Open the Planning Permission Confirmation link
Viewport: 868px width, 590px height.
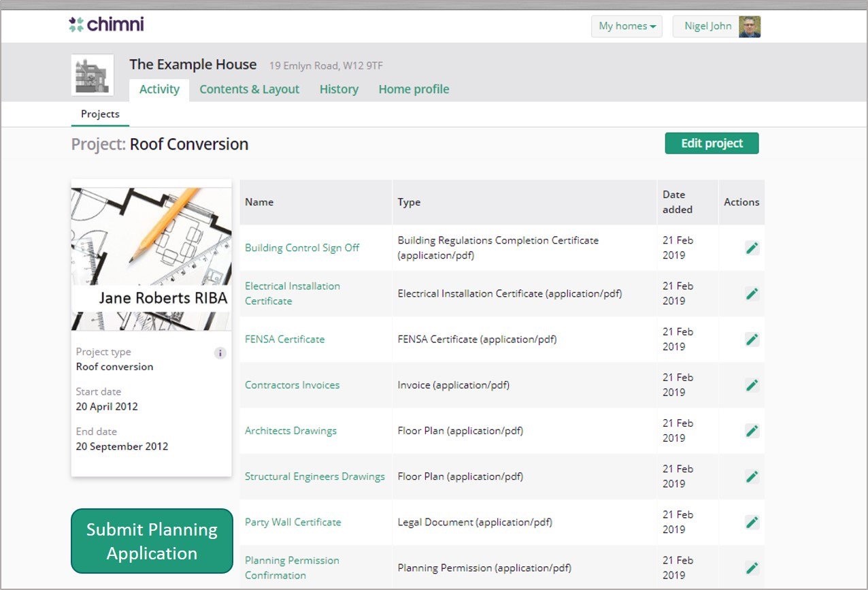click(292, 568)
